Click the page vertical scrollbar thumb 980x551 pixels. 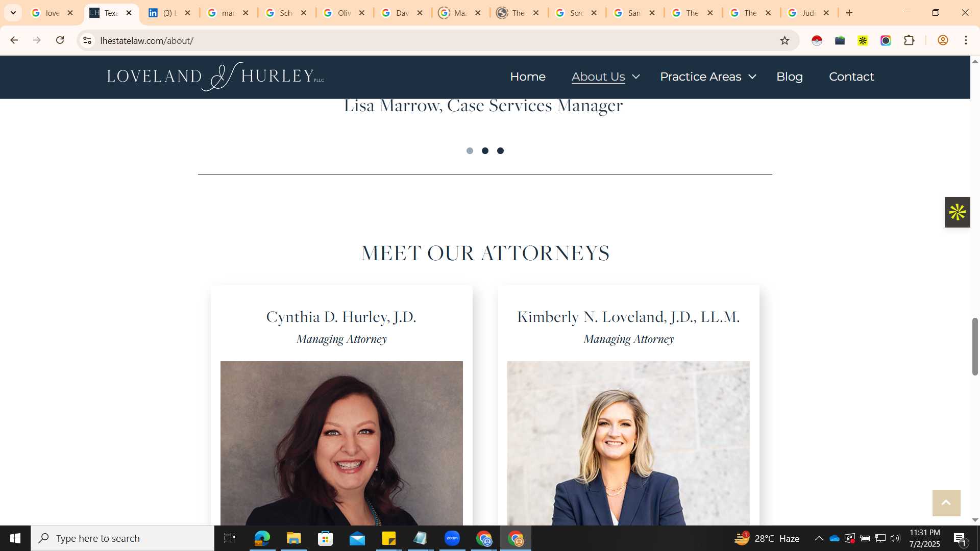[975, 346]
